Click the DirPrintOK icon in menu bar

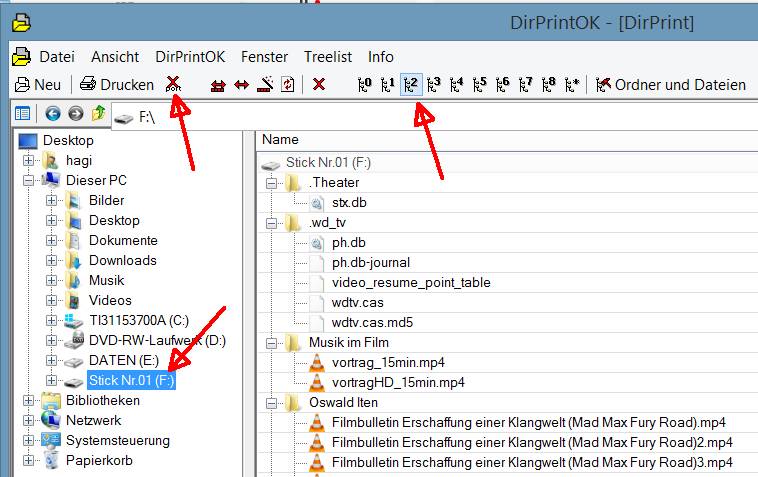pyautogui.click(x=21, y=56)
